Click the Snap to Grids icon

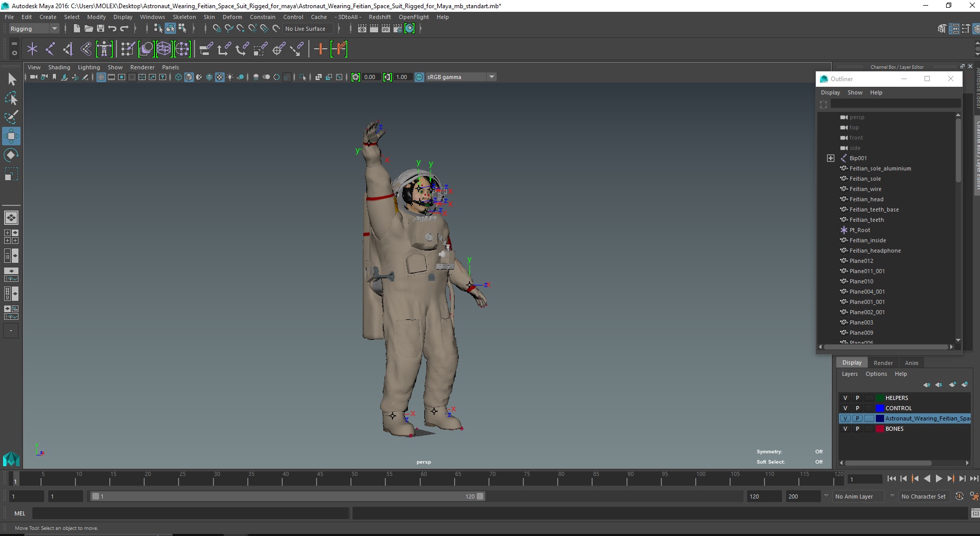[217, 29]
